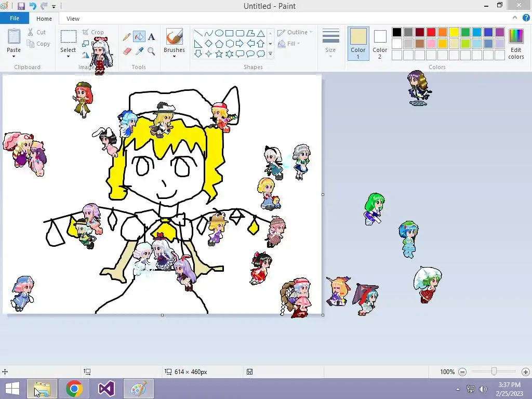Expand the Select dropdown arrow

click(68, 56)
